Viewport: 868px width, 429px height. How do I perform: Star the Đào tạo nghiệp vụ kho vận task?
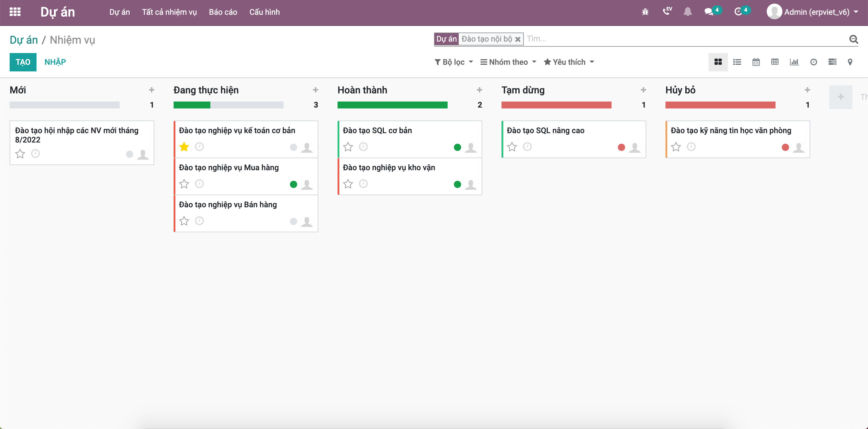pos(348,184)
